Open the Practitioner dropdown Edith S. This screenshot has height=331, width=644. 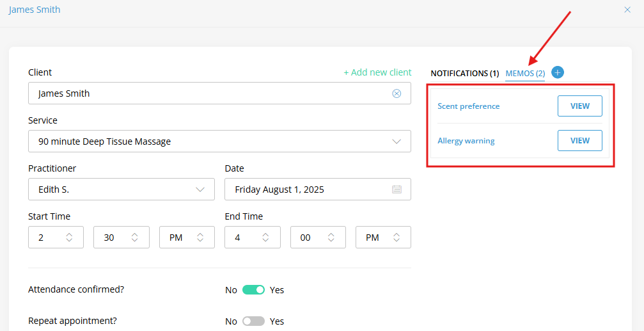click(122, 190)
